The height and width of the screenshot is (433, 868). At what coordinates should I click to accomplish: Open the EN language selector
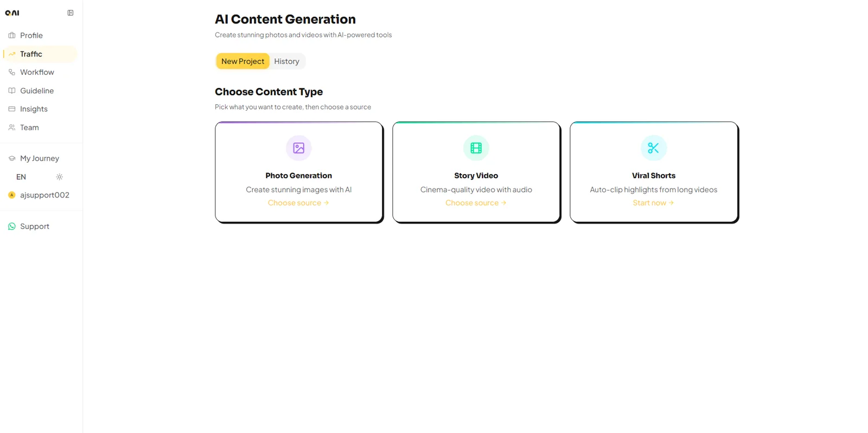21,177
